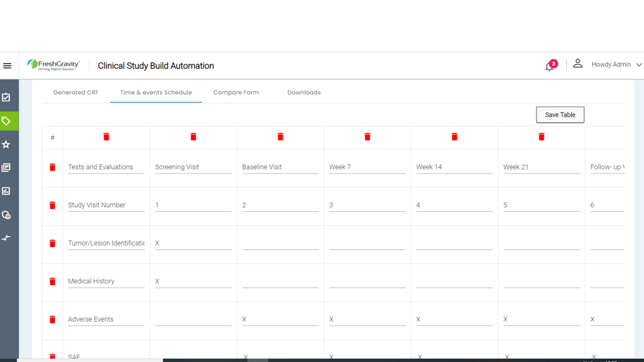Click the Baseline Visit Medical History cell
The image size is (644, 362).
click(280, 282)
